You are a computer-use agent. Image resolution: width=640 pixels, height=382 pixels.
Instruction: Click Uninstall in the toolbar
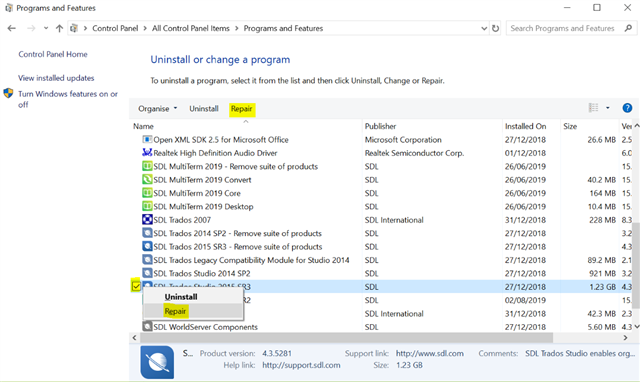pos(204,109)
